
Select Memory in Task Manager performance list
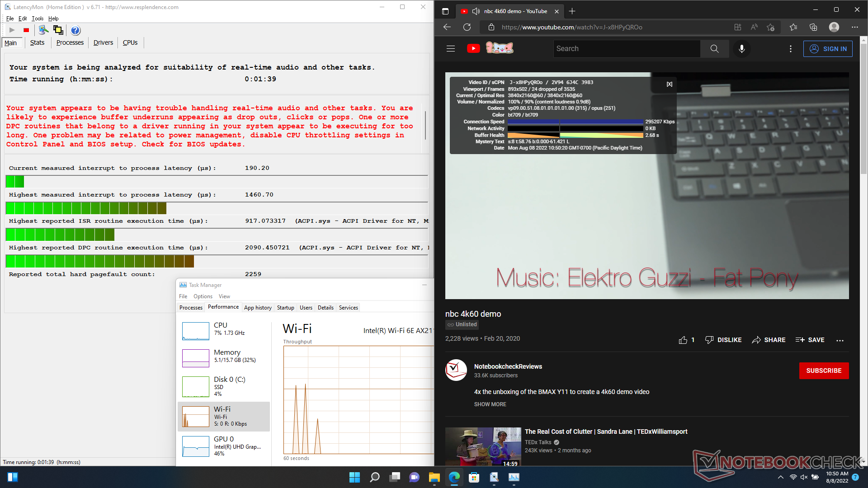(x=224, y=357)
